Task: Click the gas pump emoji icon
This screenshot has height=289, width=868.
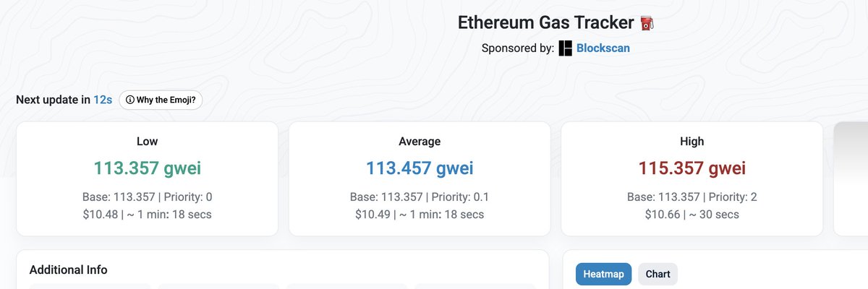Action: pos(647,23)
